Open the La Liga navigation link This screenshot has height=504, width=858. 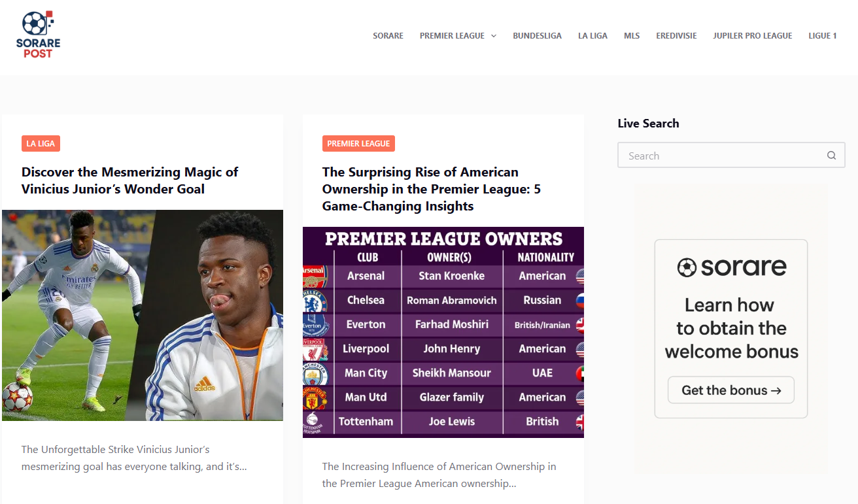(592, 36)
